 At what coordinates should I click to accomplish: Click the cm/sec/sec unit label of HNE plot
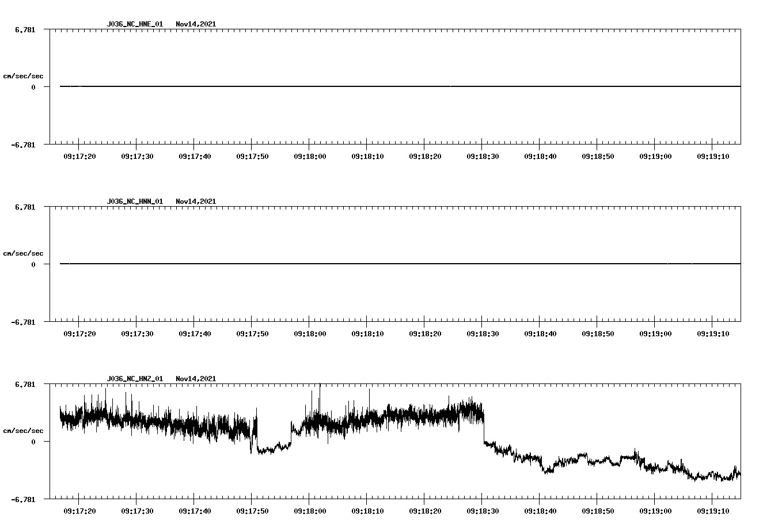pos(23,76)
